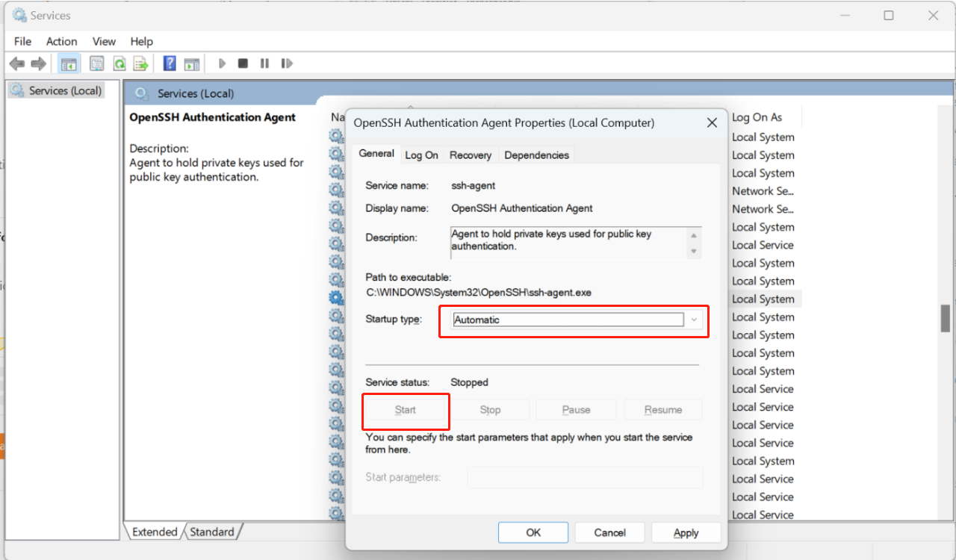Open the View menu
Image resolution: width=956 pixels, height=560 pixels.
point(104,41)
